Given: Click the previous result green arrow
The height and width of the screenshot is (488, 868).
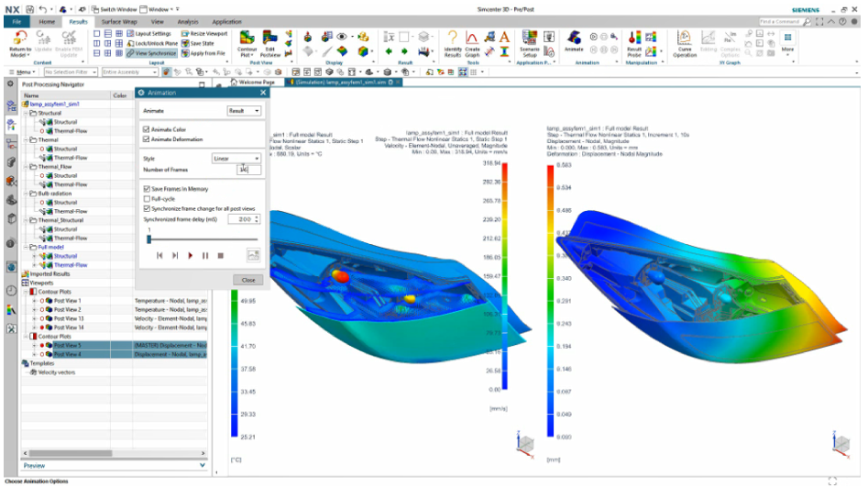Looking at the screenshot, I should 389,51.
